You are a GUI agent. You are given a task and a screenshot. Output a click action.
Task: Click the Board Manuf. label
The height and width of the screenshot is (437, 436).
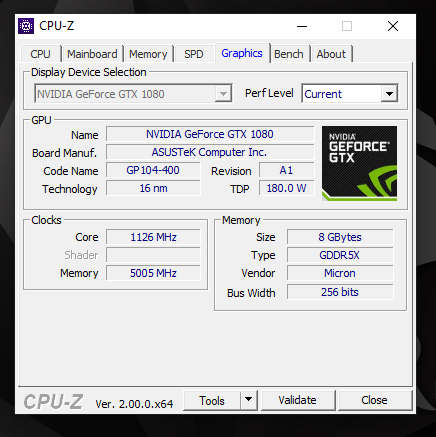tap(65, 153)
